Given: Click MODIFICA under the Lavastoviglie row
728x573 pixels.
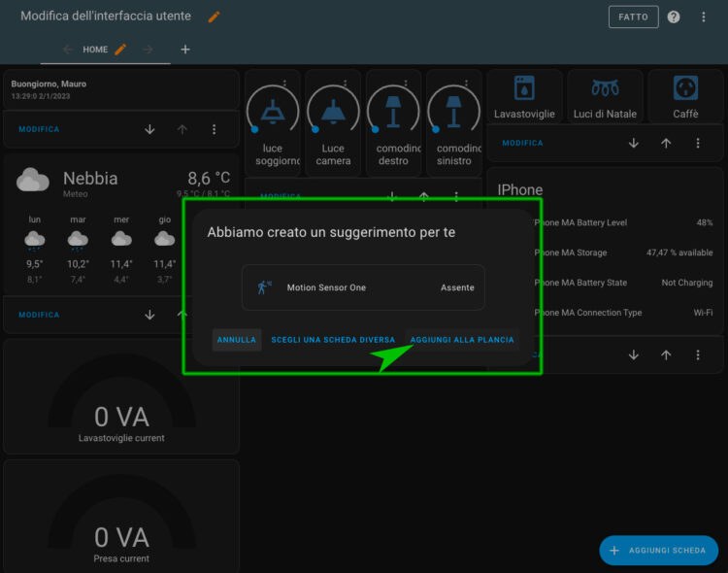Looking at the screenshot, I should click(x=522, y=143).
